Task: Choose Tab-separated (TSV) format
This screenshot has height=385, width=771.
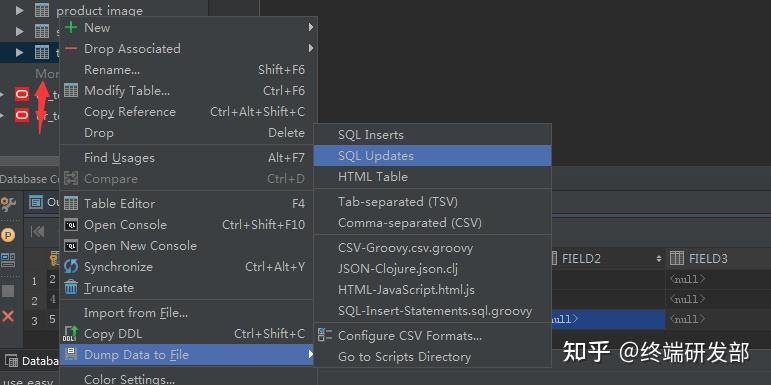Action: coord(432,202)
